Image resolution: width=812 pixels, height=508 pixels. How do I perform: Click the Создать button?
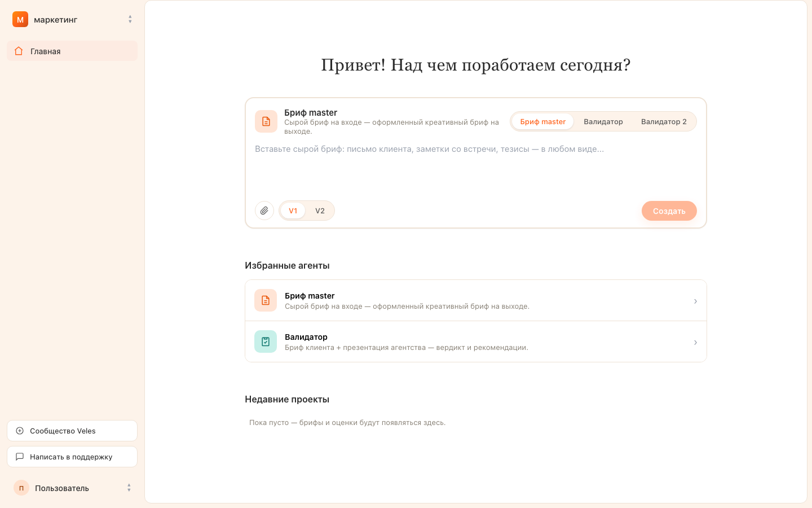(x=669, y=211)
